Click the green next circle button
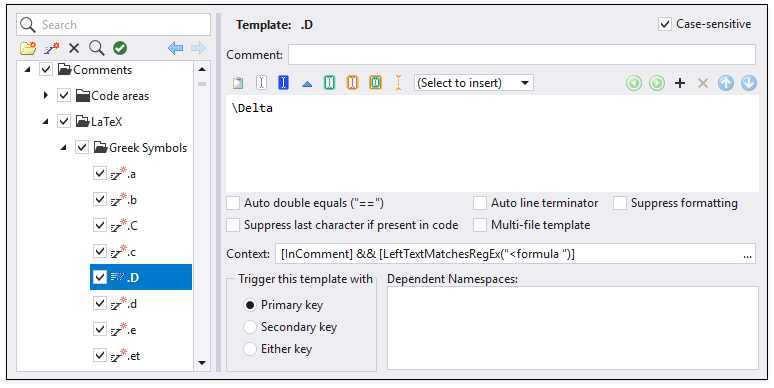The height and width of the screenshot is (388, 774). pyautogui.click(x=657, y=83)
